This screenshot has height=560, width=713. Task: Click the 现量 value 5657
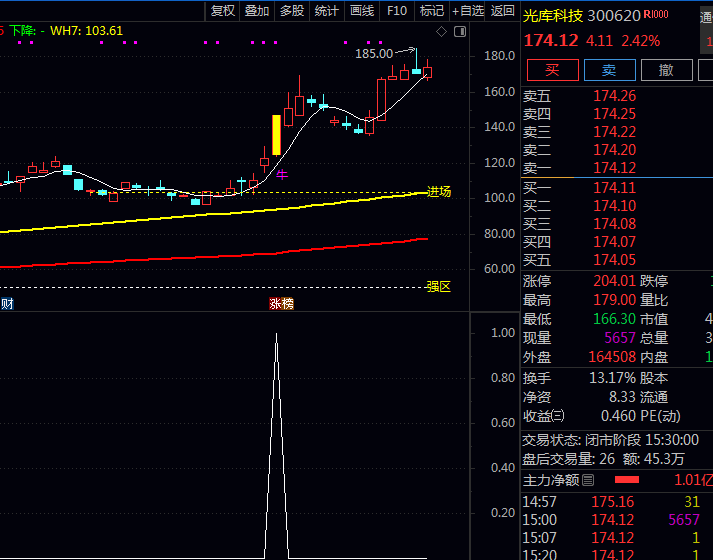point(620,338)
